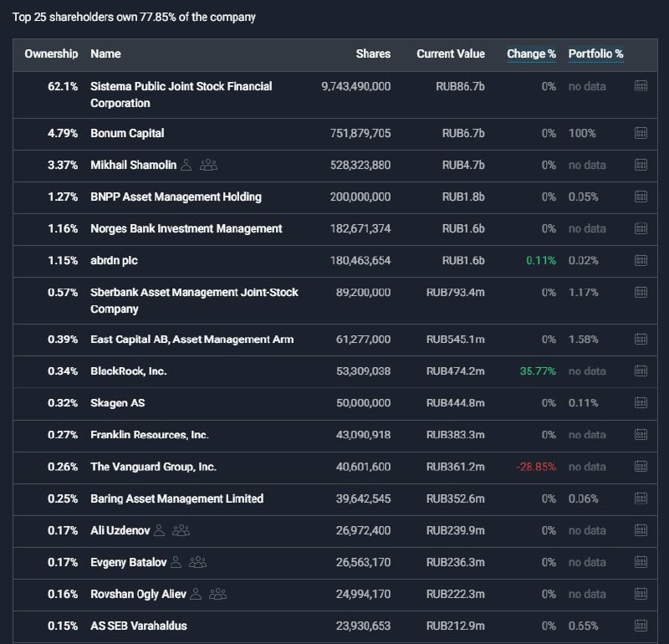669x644 pixels.
Task: Click the -28.85% change value for Vanguard
Action: (536, 467)
